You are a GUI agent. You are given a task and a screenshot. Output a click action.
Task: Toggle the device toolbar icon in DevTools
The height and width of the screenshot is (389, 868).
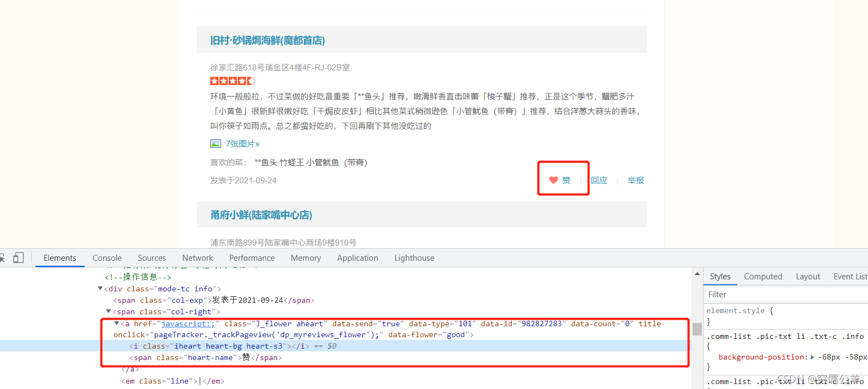point(19,258)
